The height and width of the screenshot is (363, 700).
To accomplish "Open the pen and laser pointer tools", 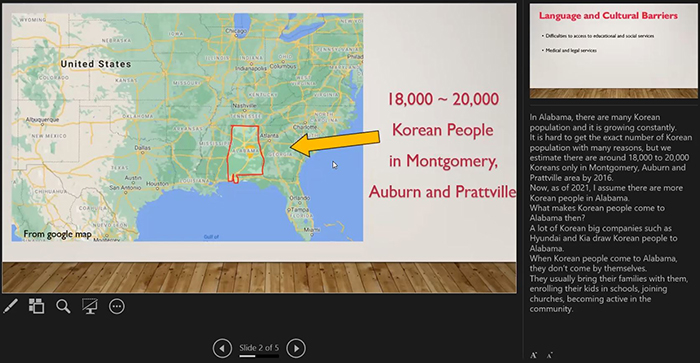I will click(10, 306).
